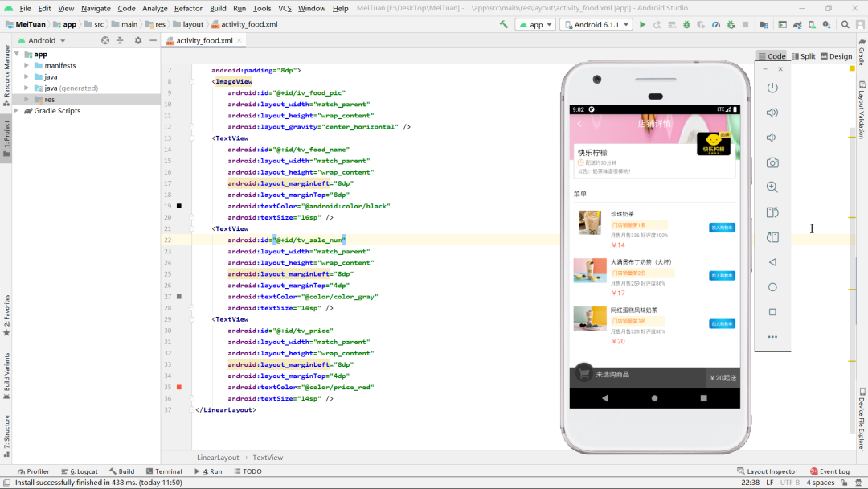Screen dimensions: 868x489
Task: Open the AVD Manager from the toolbar
Action: click(x=810, y=24)
